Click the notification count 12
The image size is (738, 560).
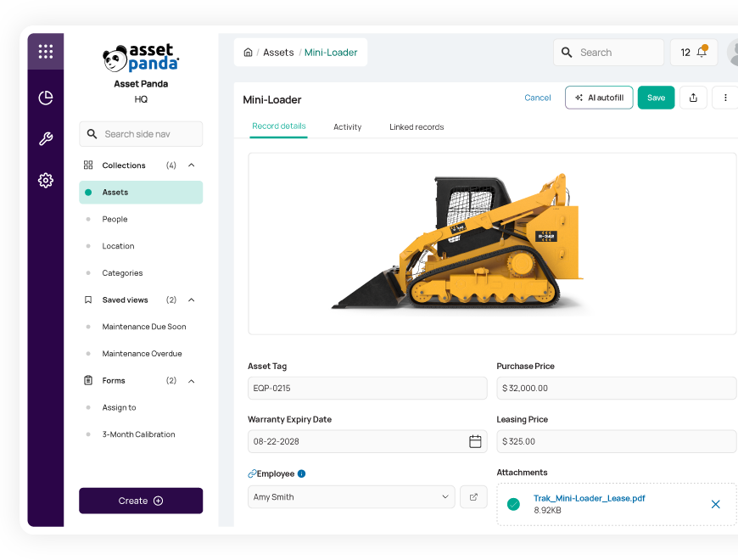685,53
